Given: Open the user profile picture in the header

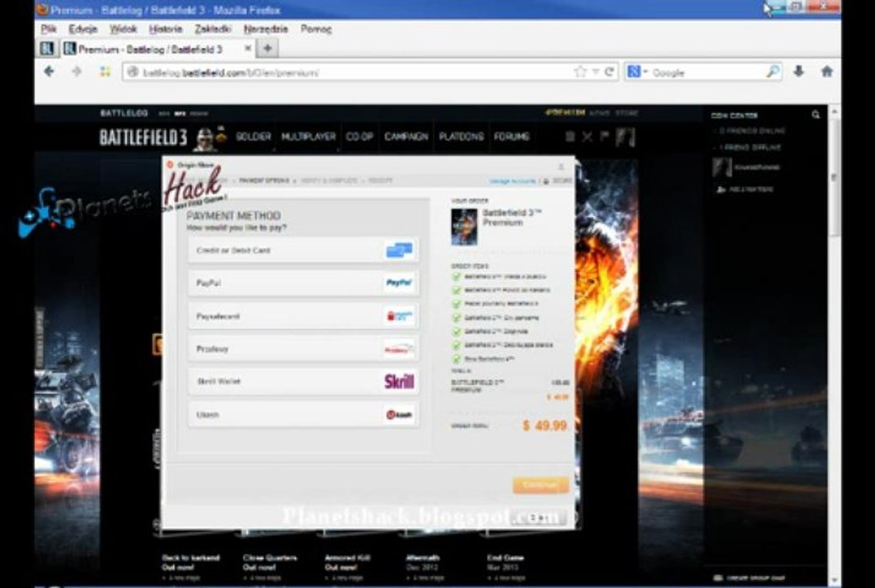Looking at the screenshot, I should click(626, 137).
